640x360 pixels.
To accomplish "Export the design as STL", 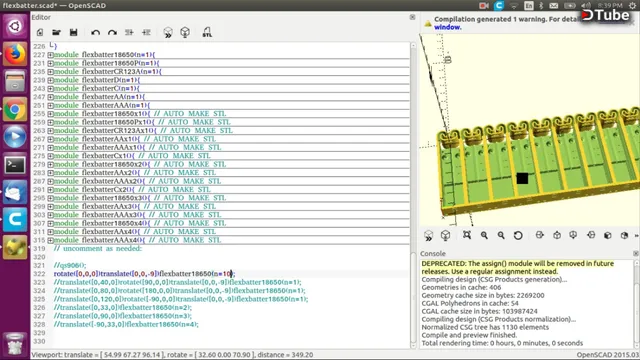I will [x=207, y=32].
